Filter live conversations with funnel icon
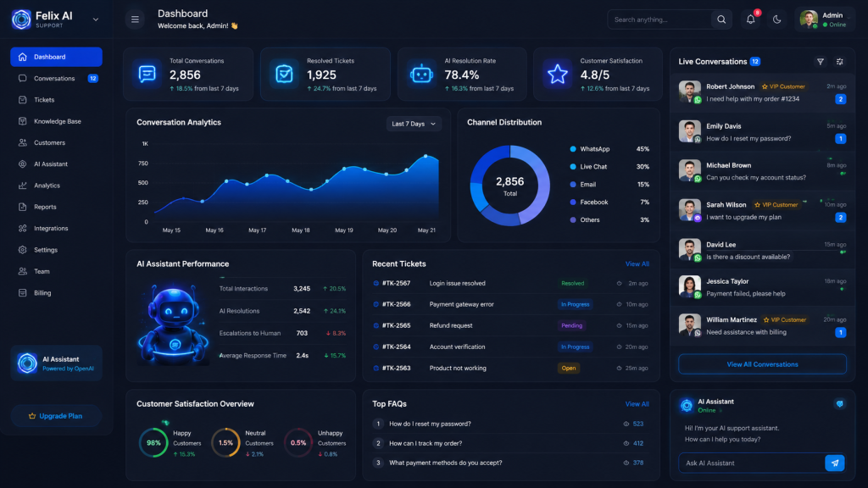 [821, 62]
